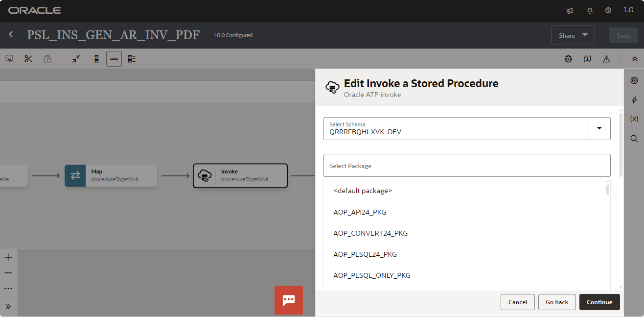This screenshot has height=317, width=644.
Task: Click the search magnifier in right sidebar
Action: [634, 138]
